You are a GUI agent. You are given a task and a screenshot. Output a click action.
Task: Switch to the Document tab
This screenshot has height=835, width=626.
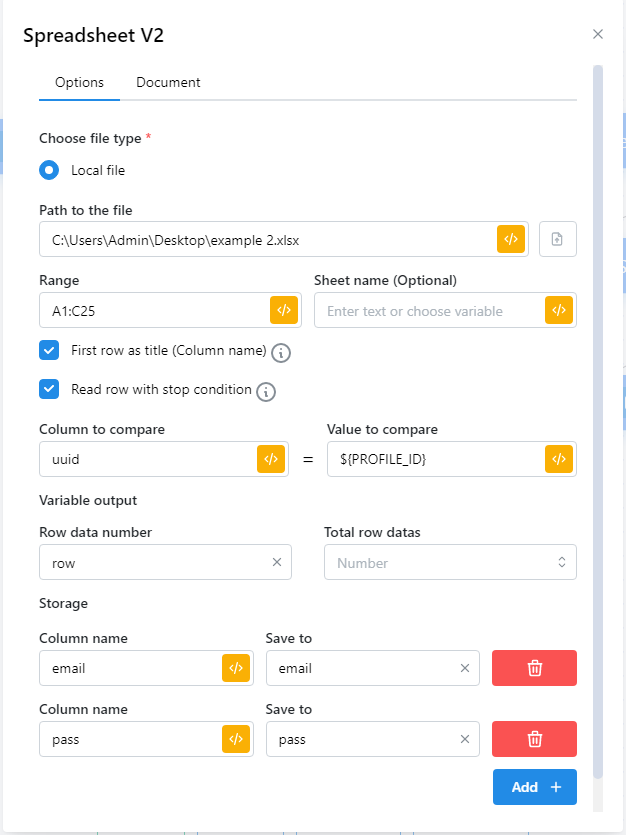pyautogui.click(x=168, y=83)
